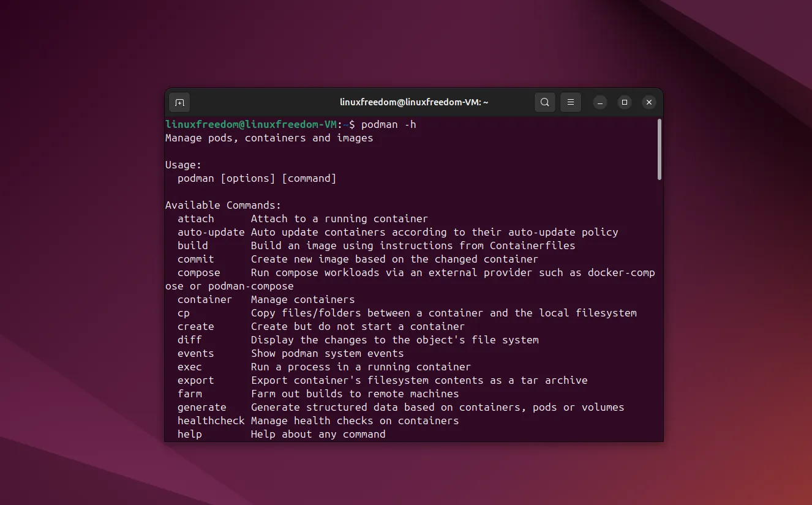Click 'Build an image using instructions from Containerfiles'

pyautogui.click(x=413, y=245)
